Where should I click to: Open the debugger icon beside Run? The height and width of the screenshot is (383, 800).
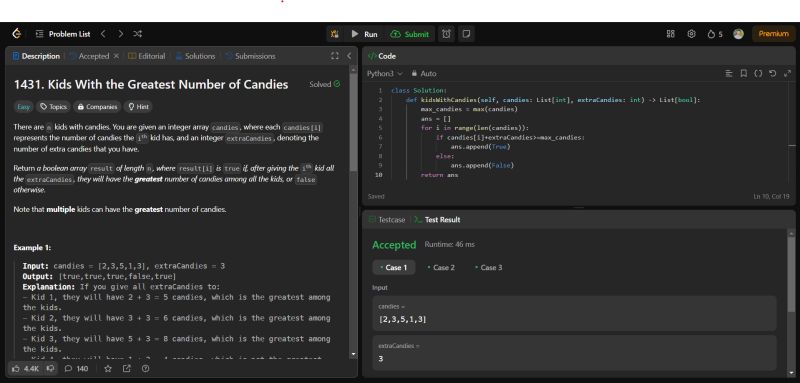(x=335, y=34)
